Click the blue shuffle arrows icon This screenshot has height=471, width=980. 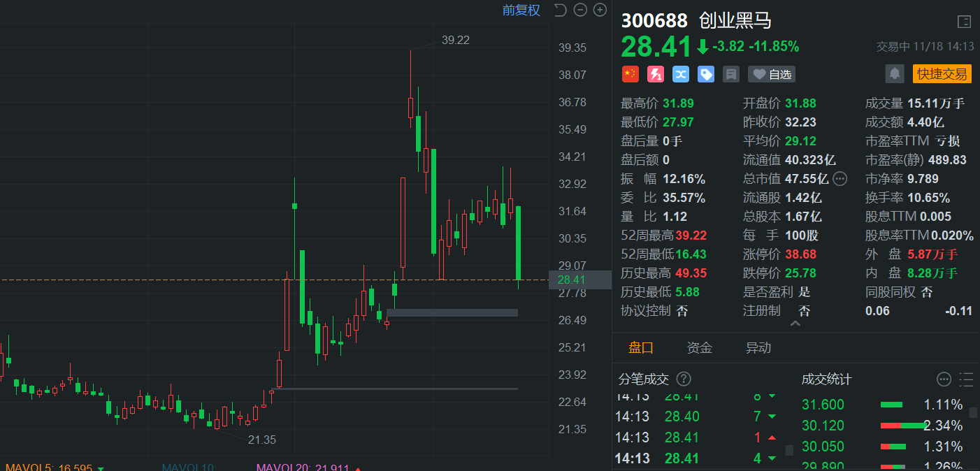pos(680,74)
